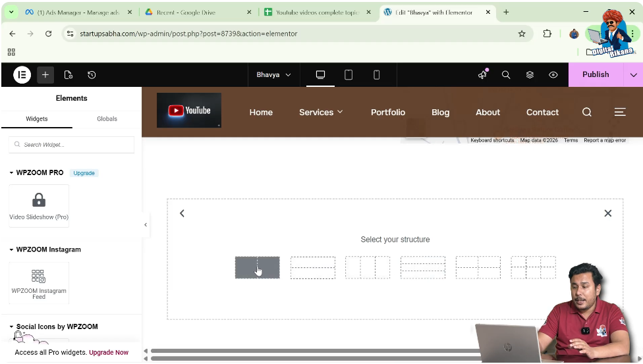Collapse the WPZOOM Instagram section
The width and height of the screenshot is (643, 364).
[x=45, y=249]
